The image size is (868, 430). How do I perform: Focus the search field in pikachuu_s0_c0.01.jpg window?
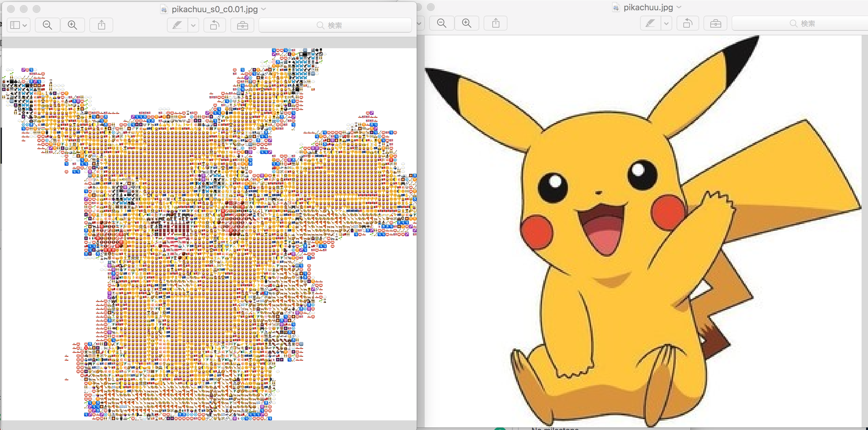pos(335,25)
